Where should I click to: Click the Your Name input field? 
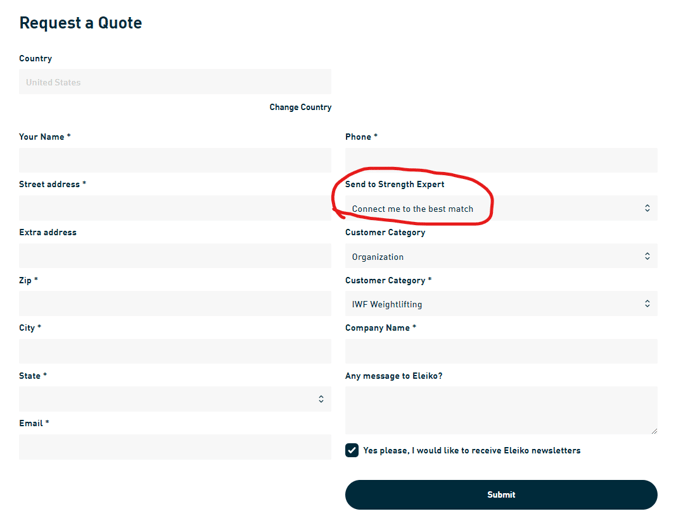pos(175,160)
